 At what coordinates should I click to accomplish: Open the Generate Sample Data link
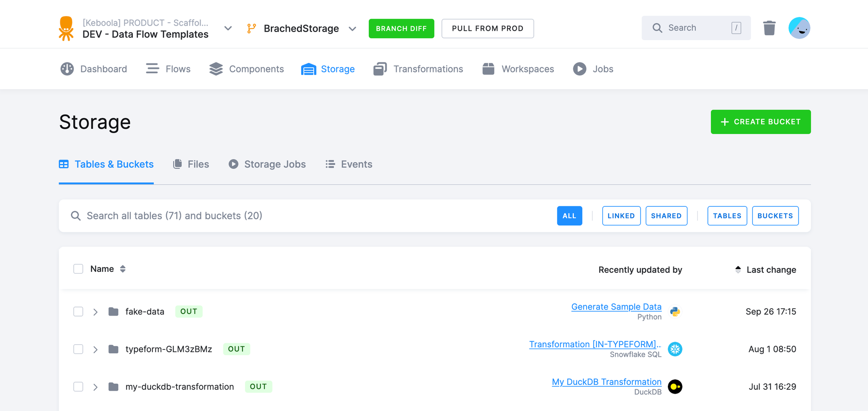click(x=616, y=307)
